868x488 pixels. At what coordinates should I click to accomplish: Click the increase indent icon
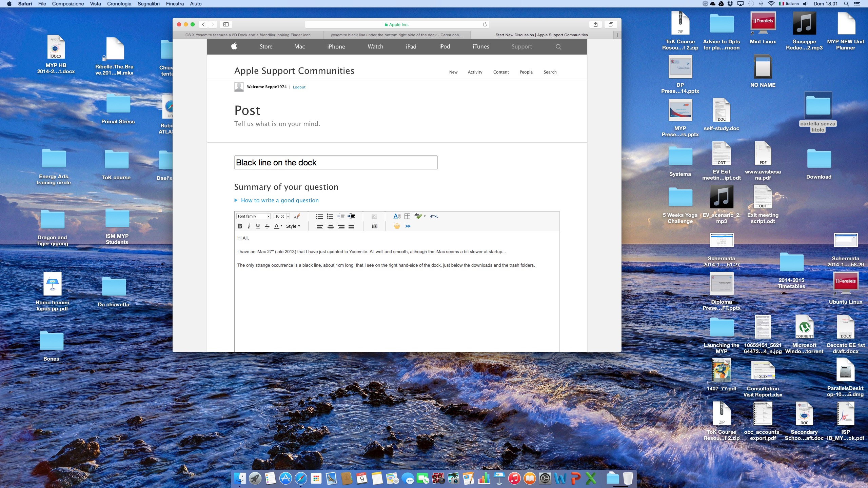(351, 216)
